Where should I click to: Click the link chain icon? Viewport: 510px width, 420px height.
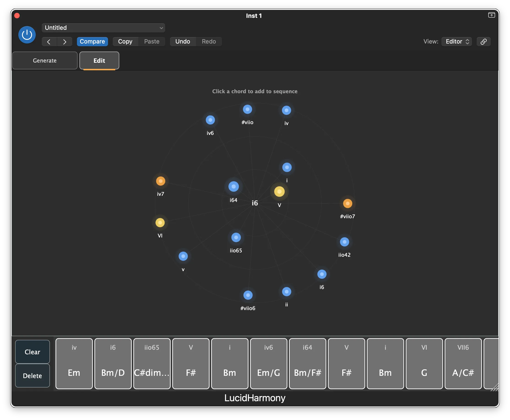484,42
